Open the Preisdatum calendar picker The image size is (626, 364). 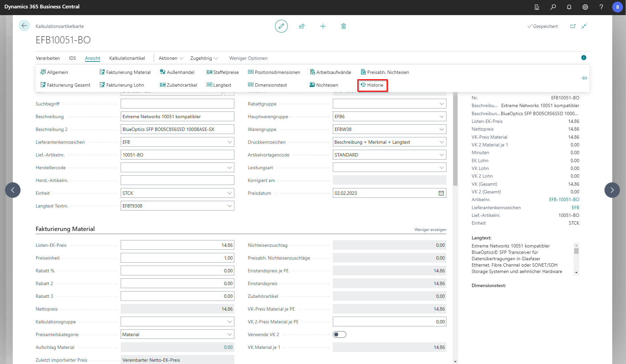point(441,193)
